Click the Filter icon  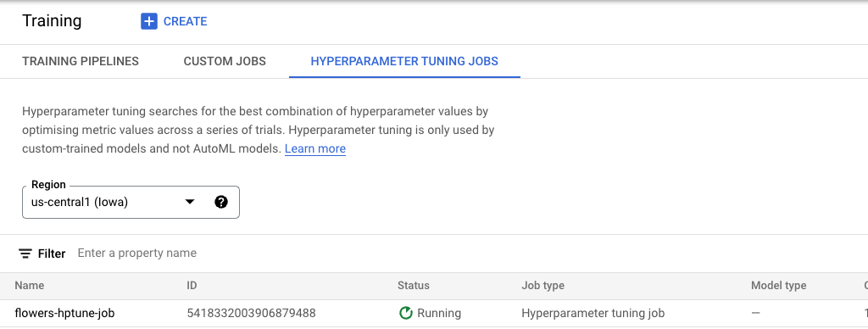coord(25,254)
